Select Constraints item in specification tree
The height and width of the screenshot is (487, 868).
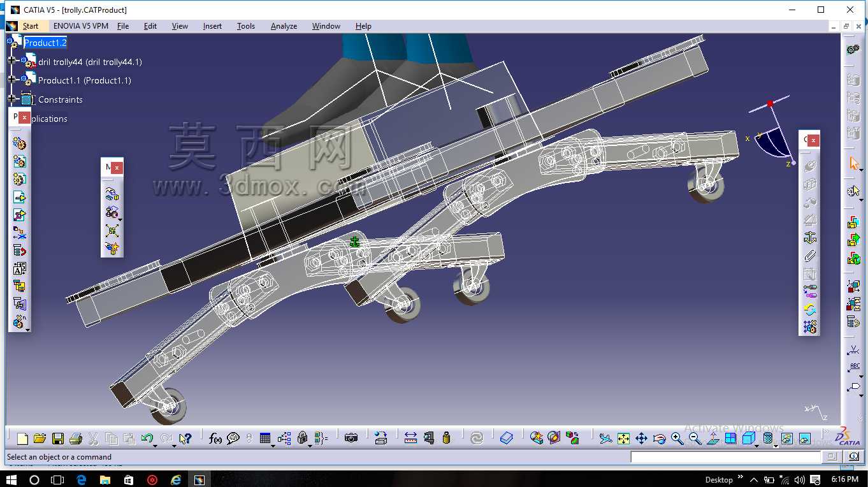point(61,99)
